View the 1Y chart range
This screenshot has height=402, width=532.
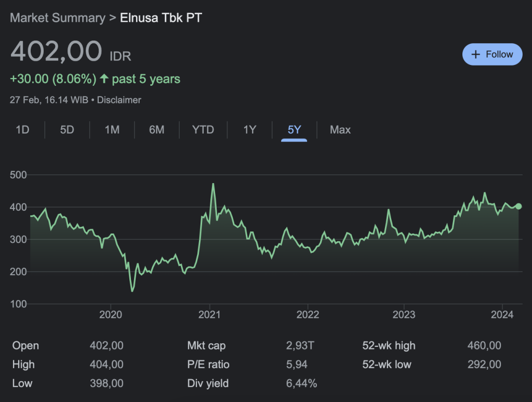[250, 130]
